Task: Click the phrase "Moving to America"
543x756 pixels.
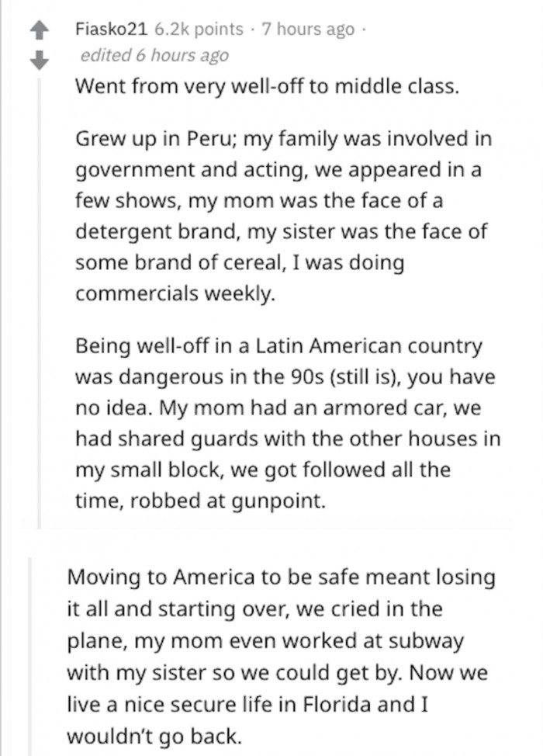Action: (161, 577)
